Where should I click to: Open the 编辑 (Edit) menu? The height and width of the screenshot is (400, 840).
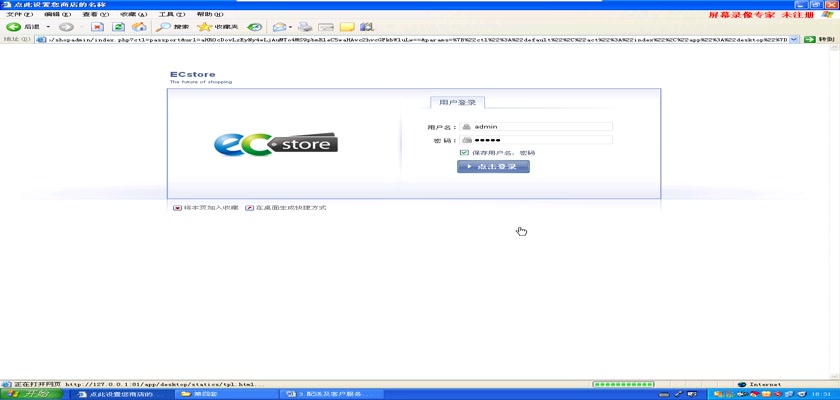coord(57,14)
